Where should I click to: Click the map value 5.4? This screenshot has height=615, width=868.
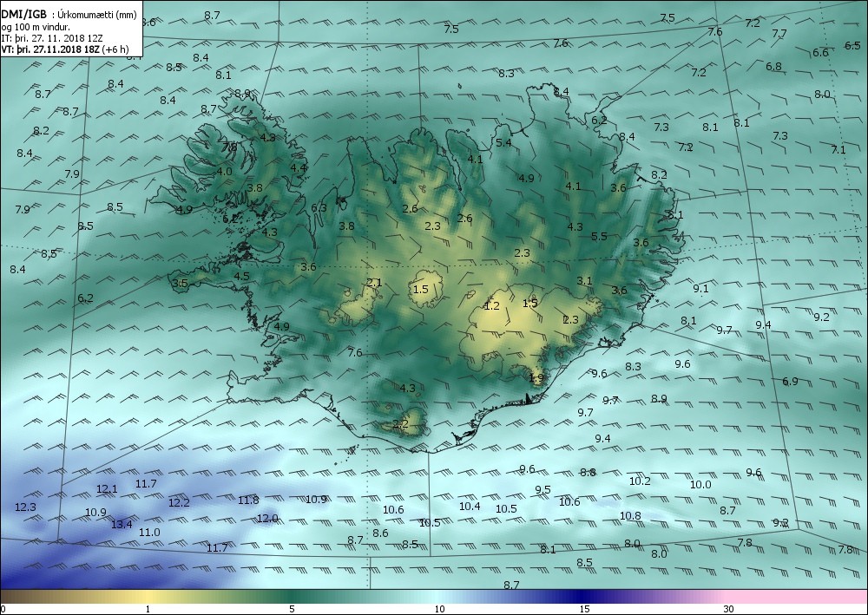503,143
